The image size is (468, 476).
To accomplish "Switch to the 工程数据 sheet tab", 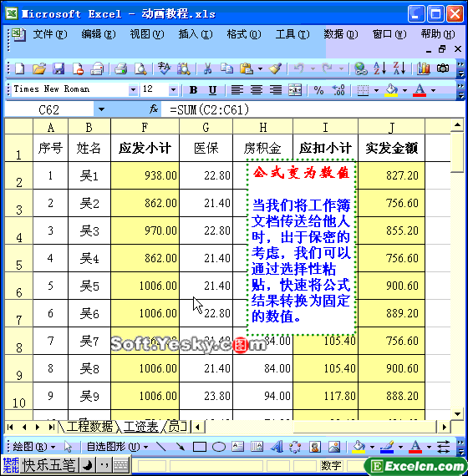I will coord(89,427).
